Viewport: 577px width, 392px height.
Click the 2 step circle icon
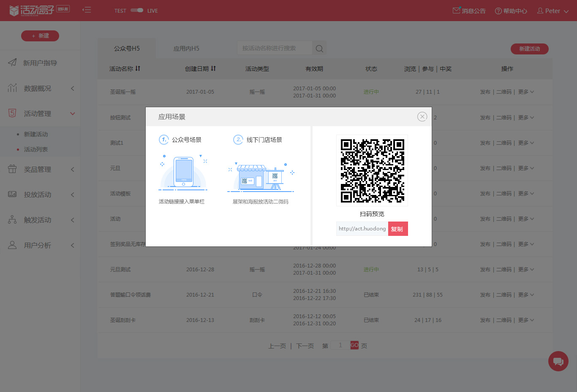point(238,139)
